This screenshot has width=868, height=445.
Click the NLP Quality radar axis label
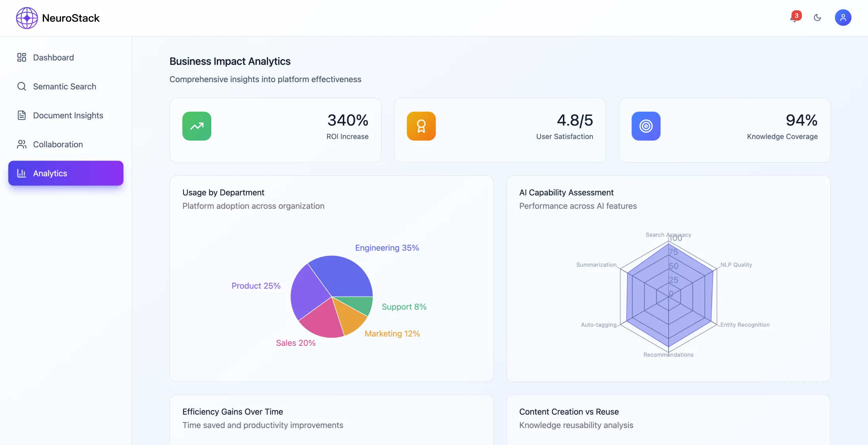[736, 265]
